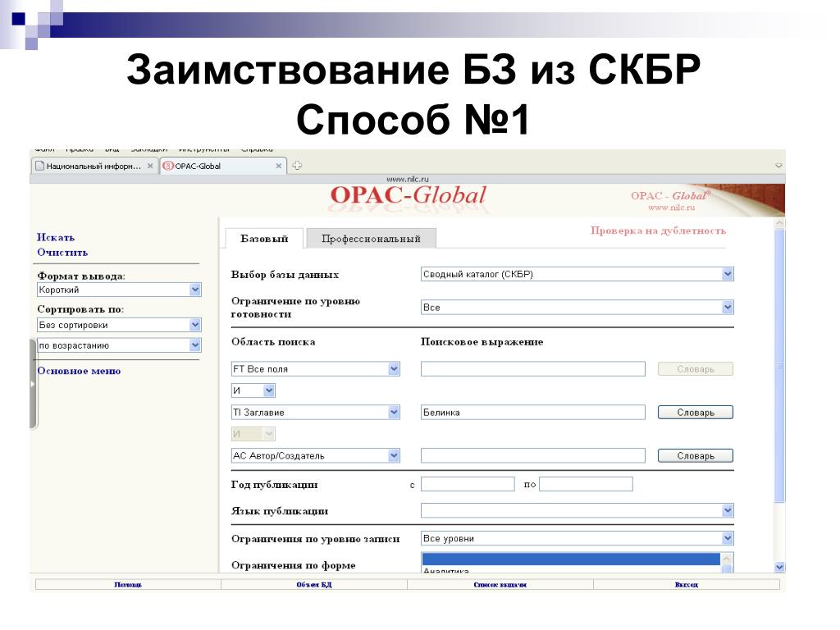Open the Сводный каталог (СКБР) database dropdown

577,274
